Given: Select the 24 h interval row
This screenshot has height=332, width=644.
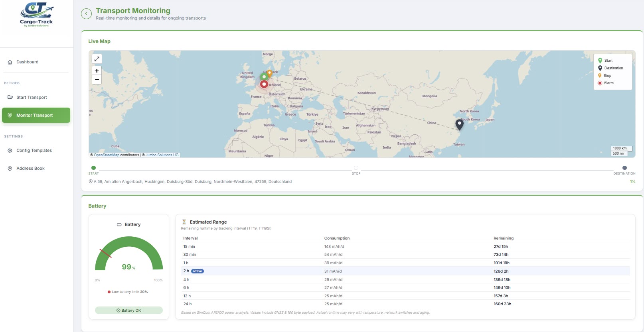Looking at the screenshot, I should (x=405, y=304).
